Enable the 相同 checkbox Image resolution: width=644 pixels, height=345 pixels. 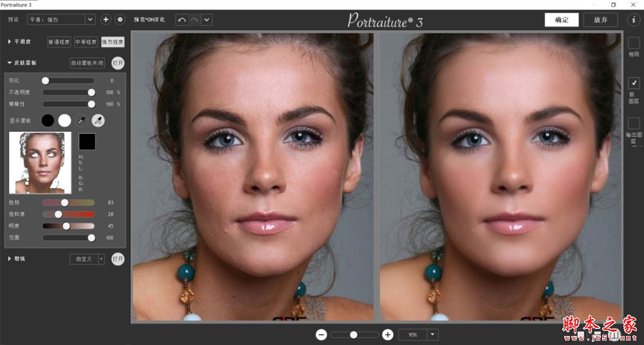click(x=634, y=43)
